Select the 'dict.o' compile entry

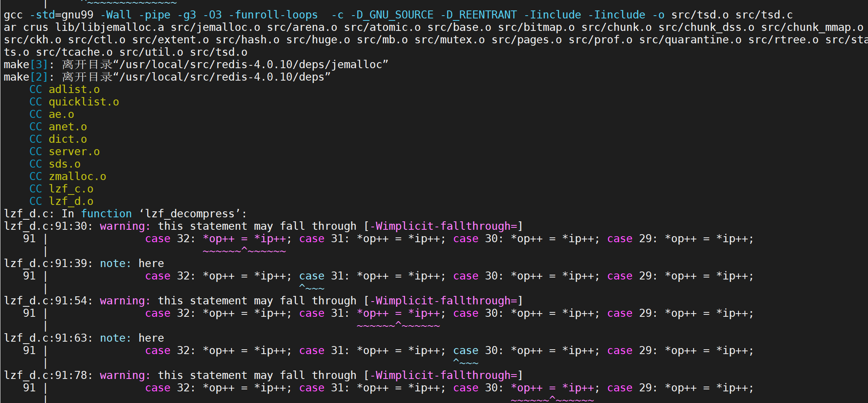tap(68, 140)
